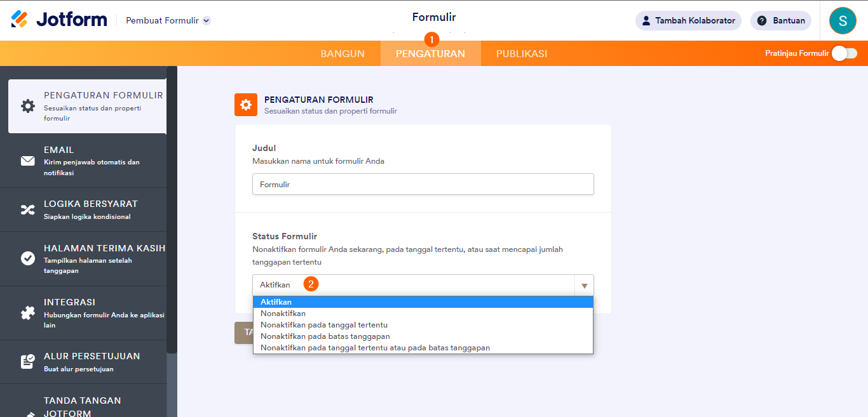868x417 pixels.
Task: Click the Pembuat Formulir label
Action: (162, 20)
